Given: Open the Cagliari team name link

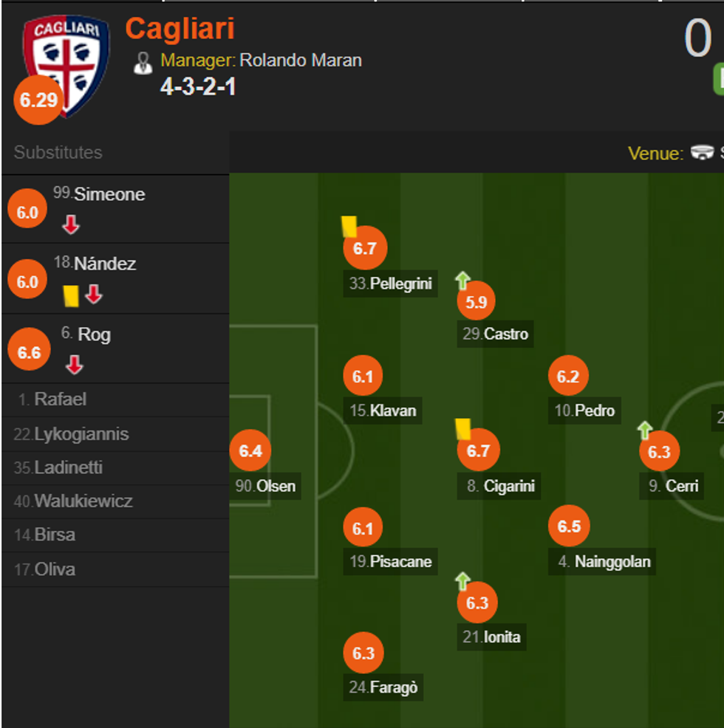Looking at the screenshot, I should [180, 29].
